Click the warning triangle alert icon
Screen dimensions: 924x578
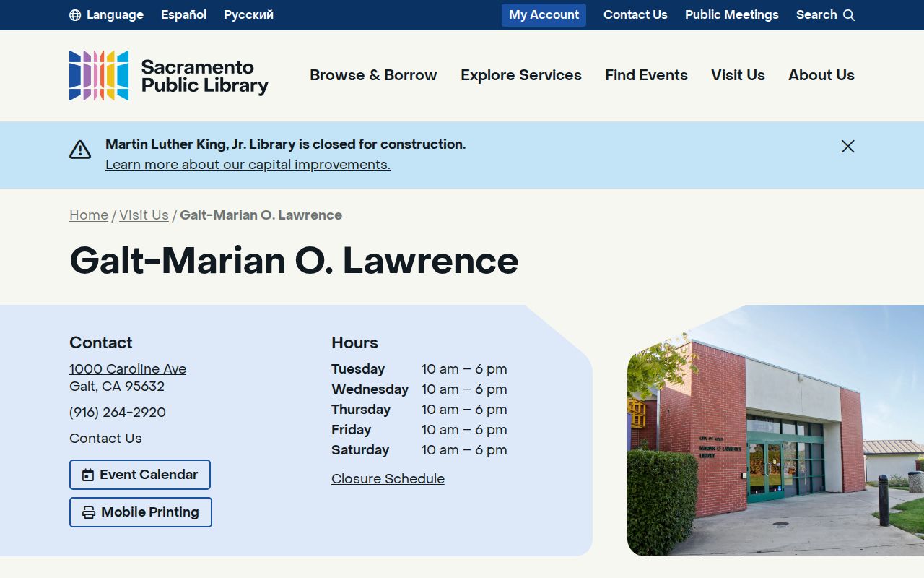(x=80, y=150)
